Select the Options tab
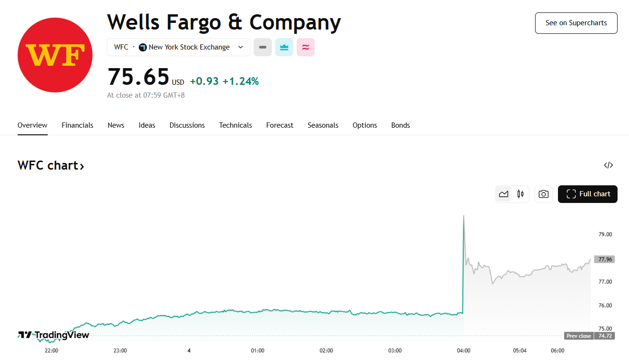This screenshot has width=629, height=364. point(365,125)
